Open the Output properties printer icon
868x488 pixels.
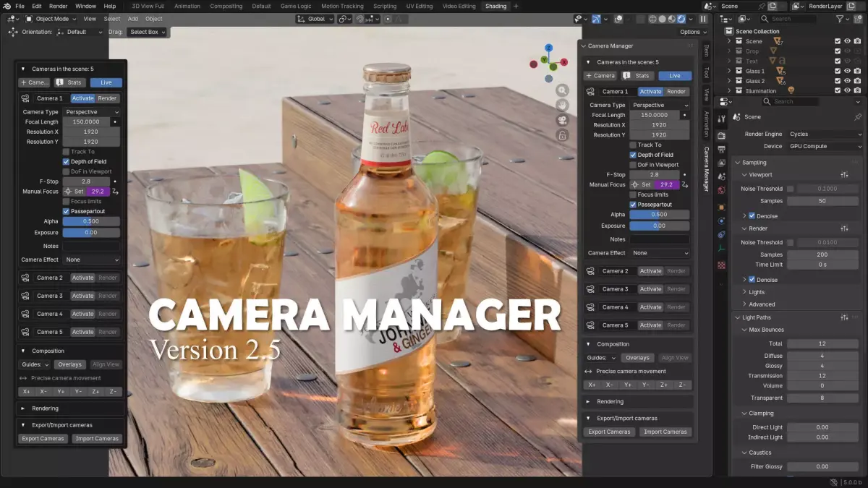pos(721,150)
